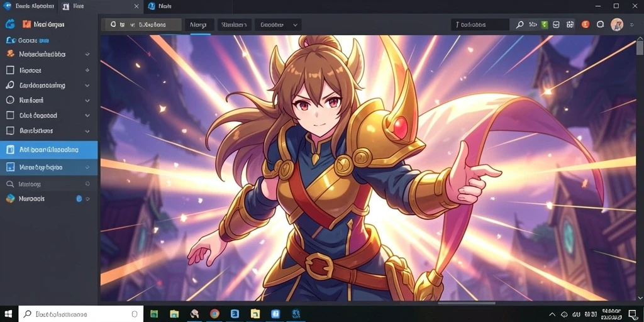The image size is (644, 322).
Task: Click the vertical scrollbar up arrow
Action: (640, 39)
